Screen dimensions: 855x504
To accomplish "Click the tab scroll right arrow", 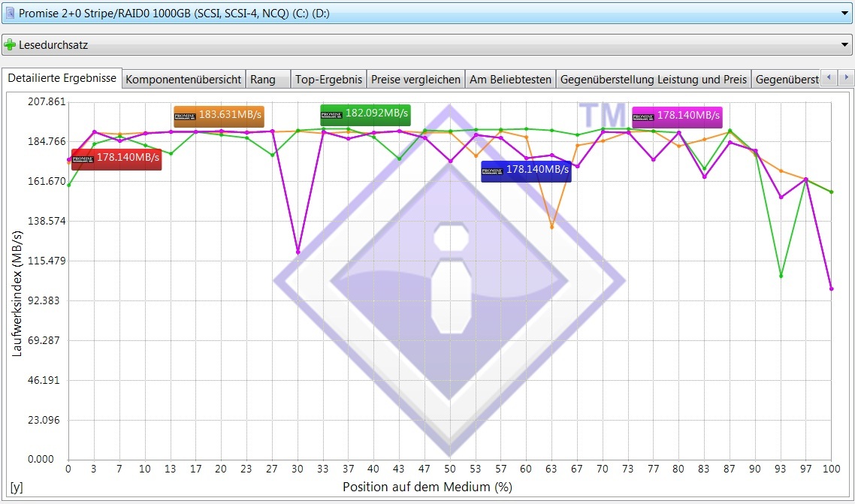I will pos(846,77).
